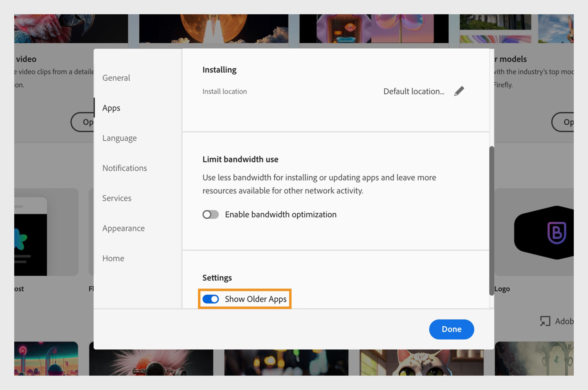Click the Default location link
Image resolution: width=588 pixels, height=390 pixels.
point(414,91)
